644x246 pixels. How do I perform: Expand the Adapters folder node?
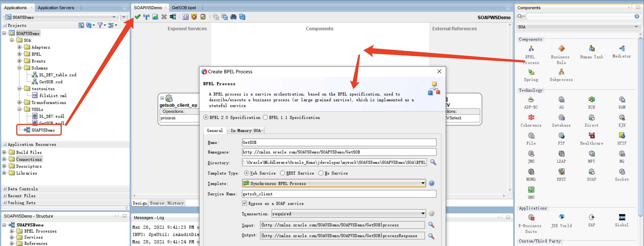(x=20, y=47)
